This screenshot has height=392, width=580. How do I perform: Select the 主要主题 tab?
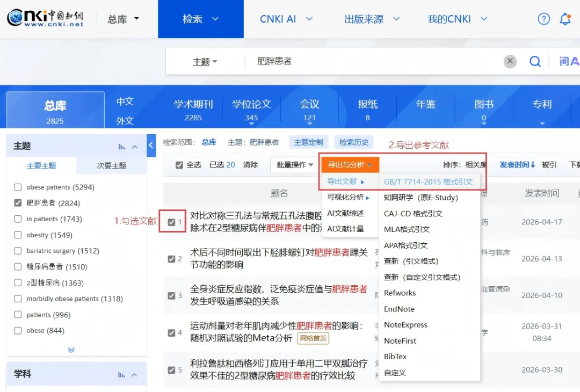pyautogui.click(x=41, y=166)
